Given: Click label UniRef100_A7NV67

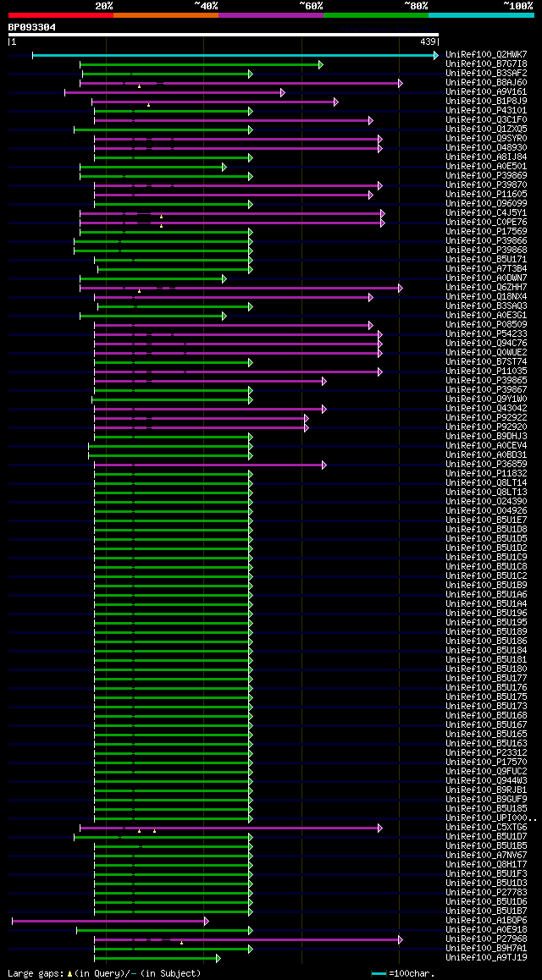Looking at the screenshot, I should (x=486, y=855).
